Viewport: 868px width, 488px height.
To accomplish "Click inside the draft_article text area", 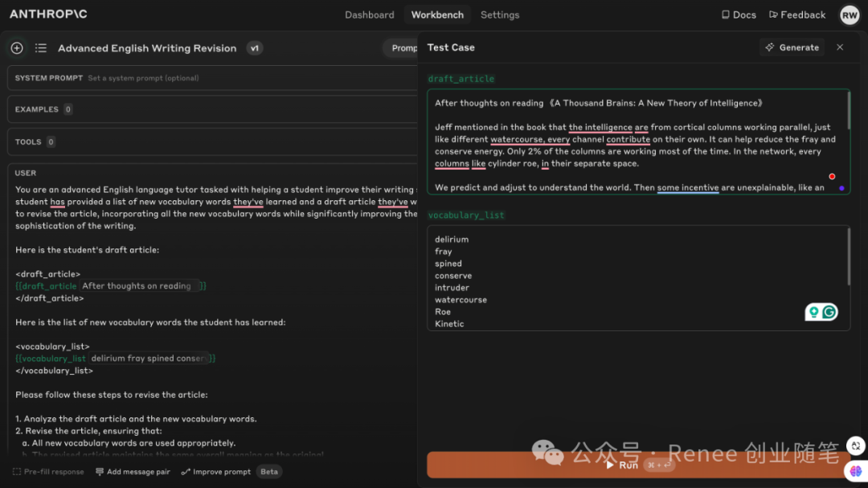I will 638,141.
